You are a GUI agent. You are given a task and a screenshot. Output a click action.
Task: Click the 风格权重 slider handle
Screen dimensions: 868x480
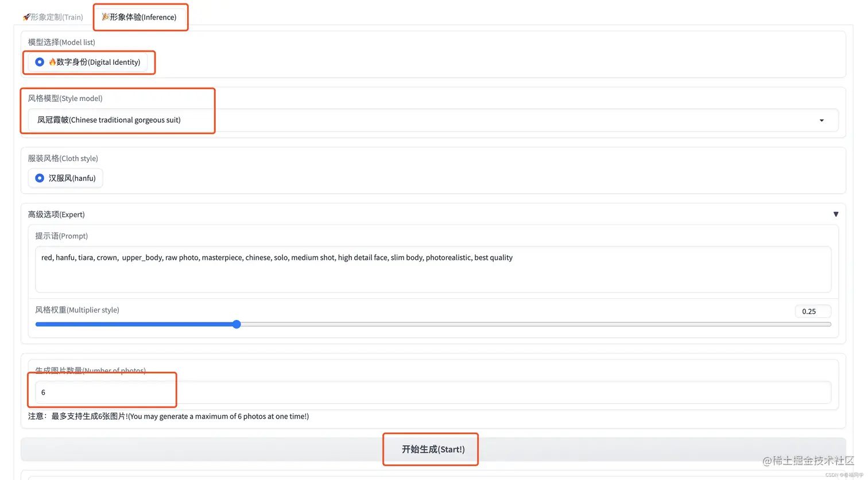coord(237,324)
